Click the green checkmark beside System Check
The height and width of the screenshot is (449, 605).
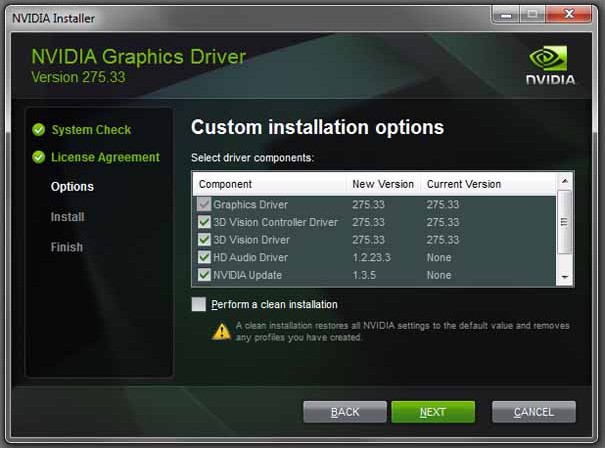[39, 130]
